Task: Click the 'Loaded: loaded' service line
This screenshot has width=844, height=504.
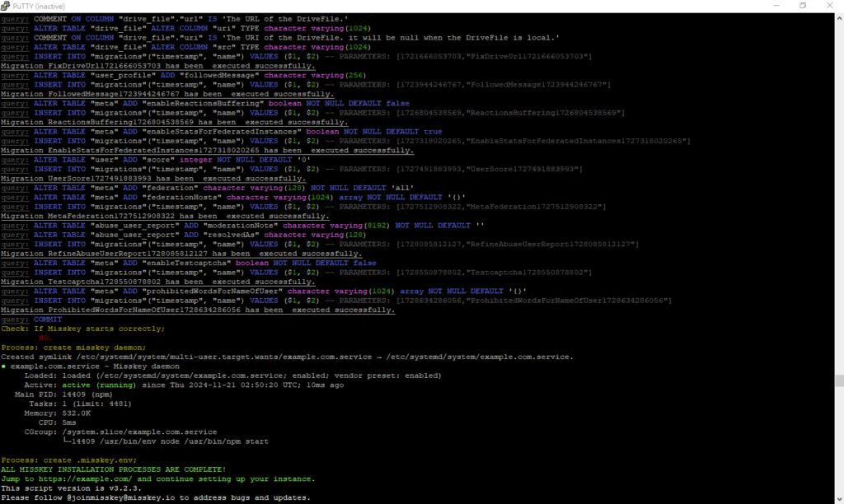Action: coord(232,376)
